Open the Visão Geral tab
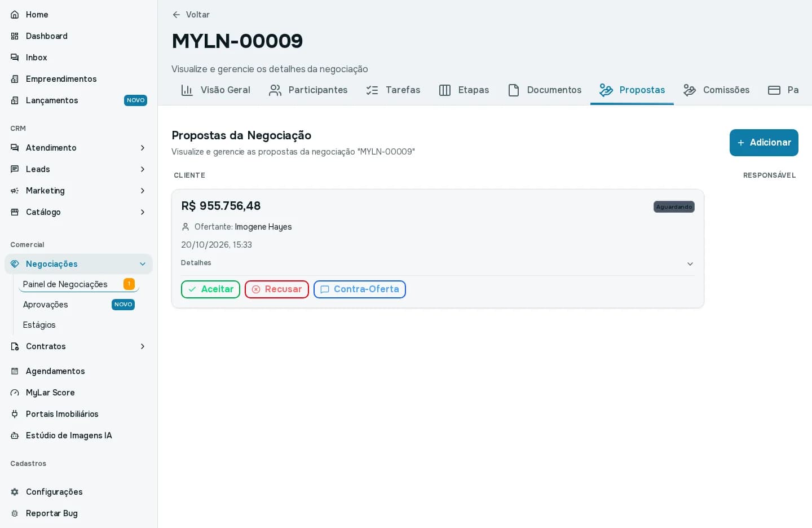This screenshot has height=528, width=812. pos(215,90)
